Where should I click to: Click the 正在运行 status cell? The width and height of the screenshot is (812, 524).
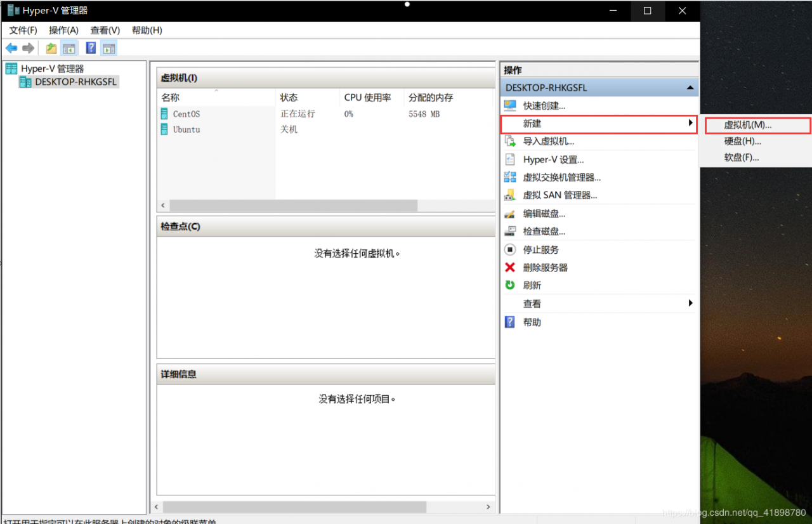coord(298,114)
